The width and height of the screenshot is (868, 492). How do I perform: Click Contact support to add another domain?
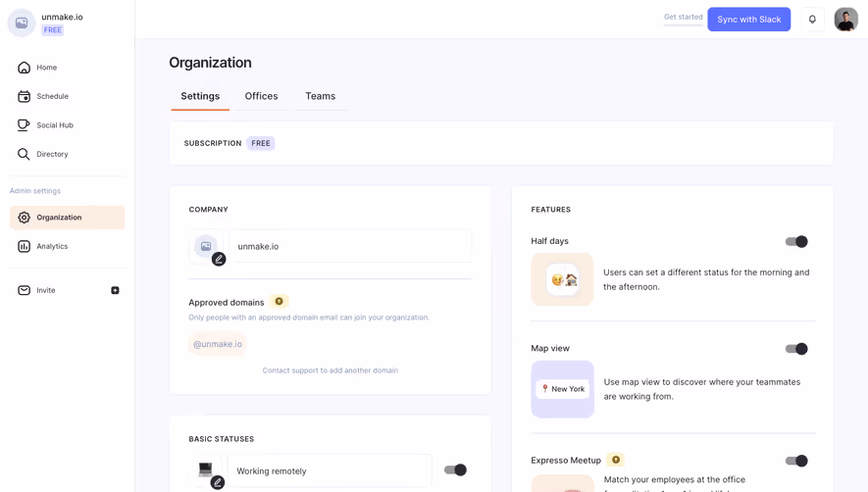coord(330,370)
